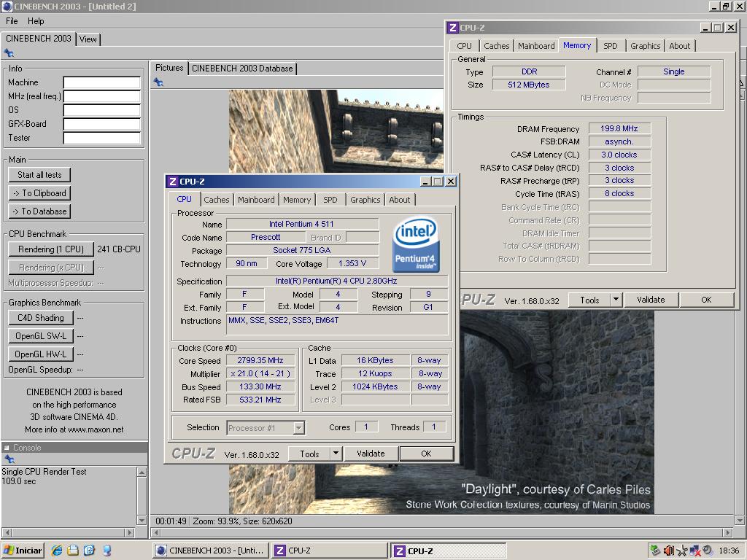This screenshot has height=560, width=747.
Task: Expand the Tools dropdown arrow in front CPU-Z
Action: click(336, 454)
